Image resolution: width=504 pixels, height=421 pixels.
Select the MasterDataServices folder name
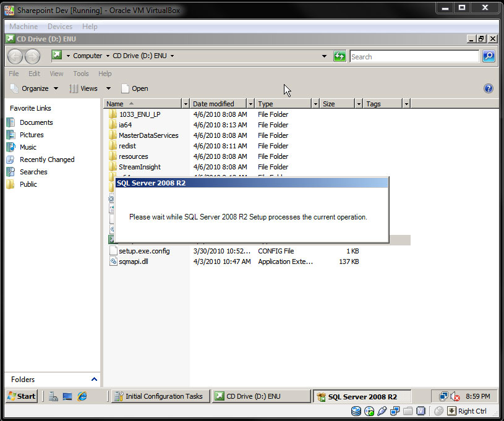[x=148, y=135]
